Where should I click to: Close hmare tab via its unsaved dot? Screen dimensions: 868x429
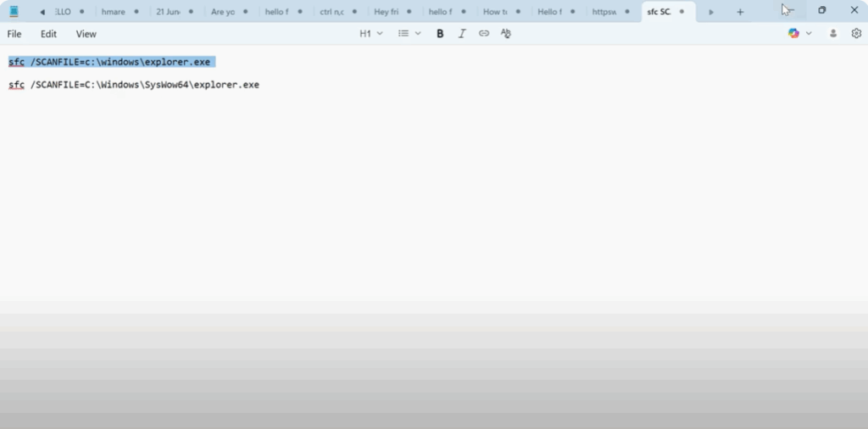(136, 12)
